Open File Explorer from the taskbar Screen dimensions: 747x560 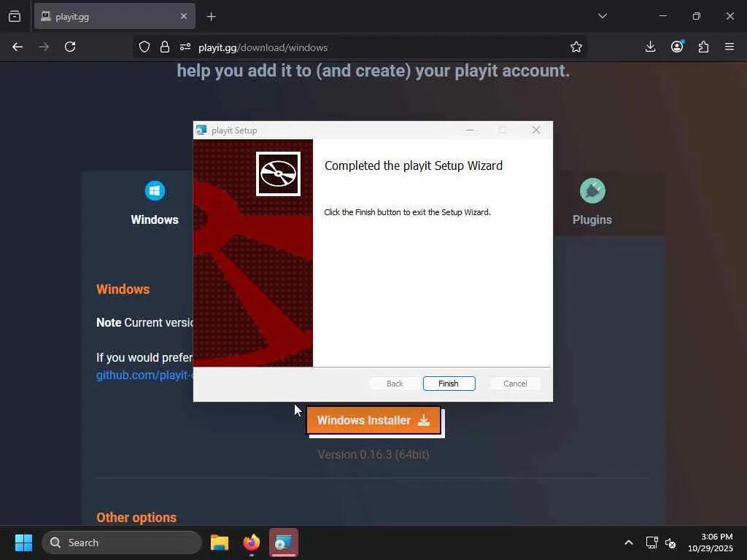[220, 542]
